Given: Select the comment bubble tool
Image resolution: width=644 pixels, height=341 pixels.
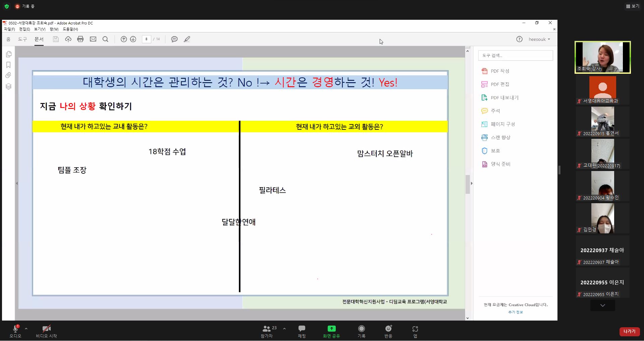Looking at the screenshot, I should pyautogui.click(x=174, y=39).
